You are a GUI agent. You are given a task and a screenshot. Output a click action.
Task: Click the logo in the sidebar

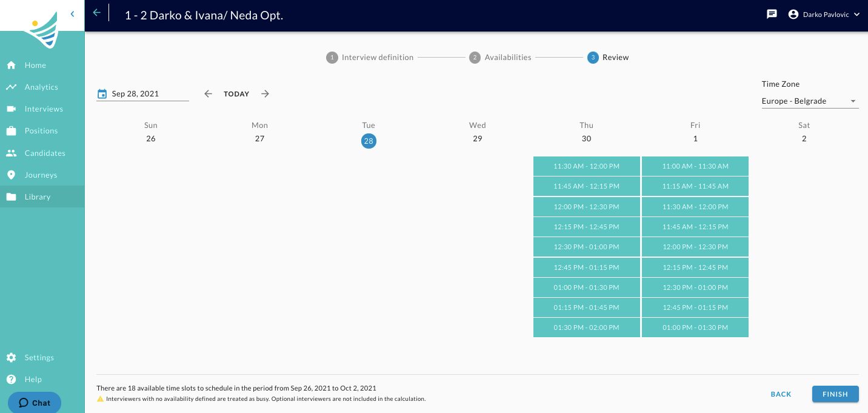(x=42, y=30)
